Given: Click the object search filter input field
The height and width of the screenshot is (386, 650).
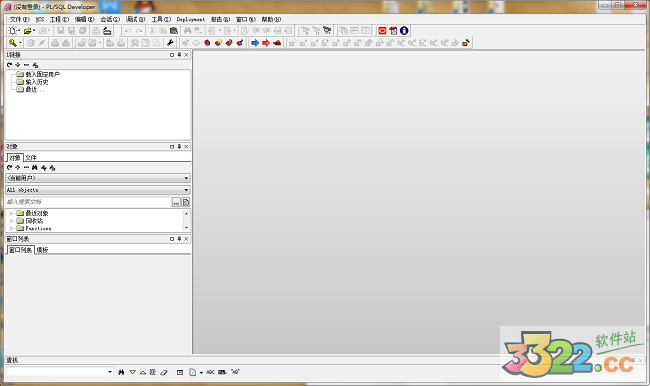Looking at the screenshot, I should click(88, 202).
